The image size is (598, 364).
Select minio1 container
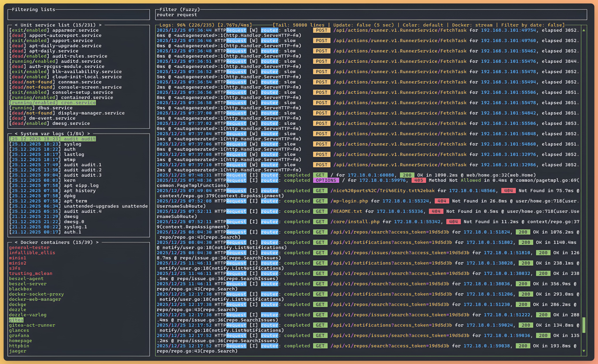coord(17,258)
